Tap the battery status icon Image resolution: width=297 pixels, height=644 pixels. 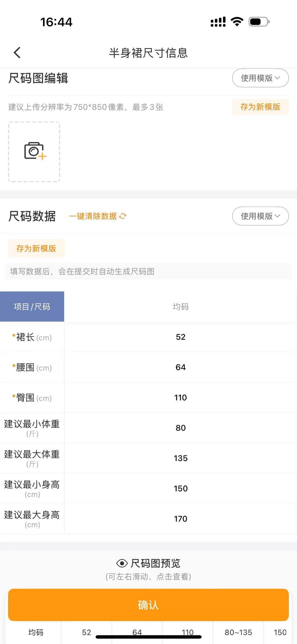(x=259, y=22)
